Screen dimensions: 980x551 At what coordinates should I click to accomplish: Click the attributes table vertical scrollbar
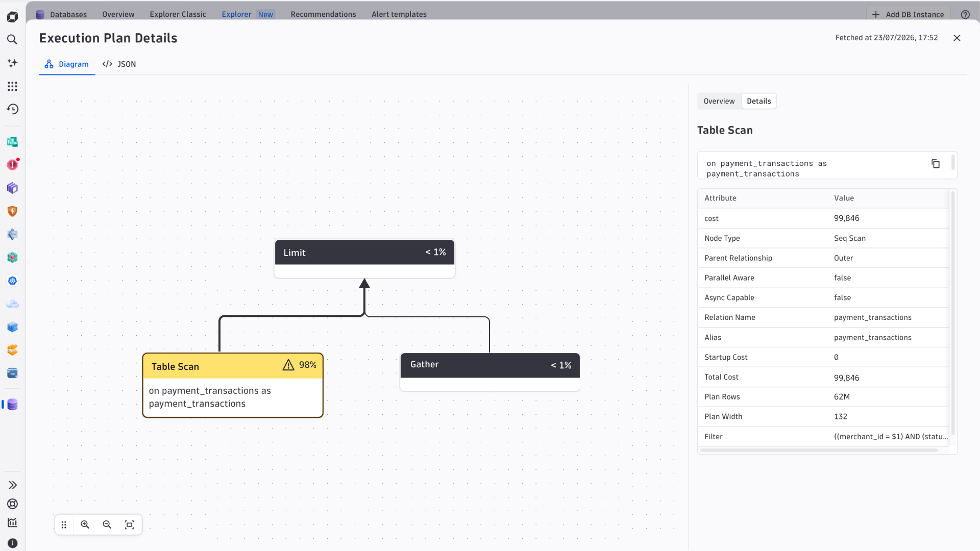[953, 313]
